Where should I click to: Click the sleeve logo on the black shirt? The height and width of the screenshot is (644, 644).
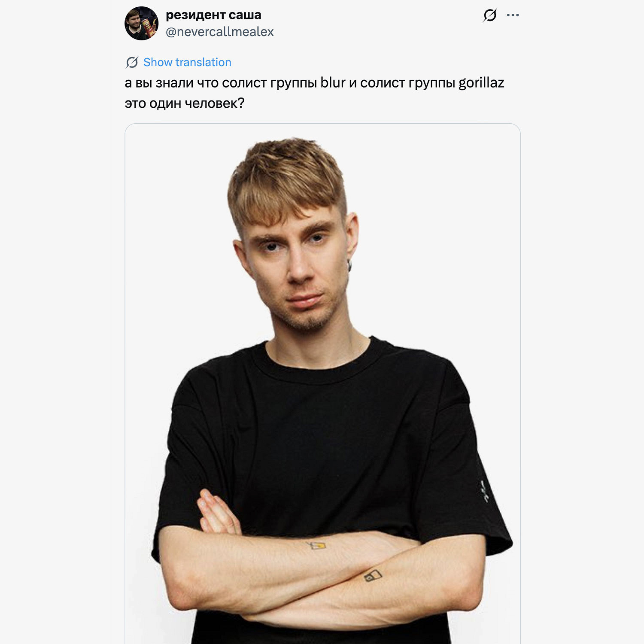485,491
